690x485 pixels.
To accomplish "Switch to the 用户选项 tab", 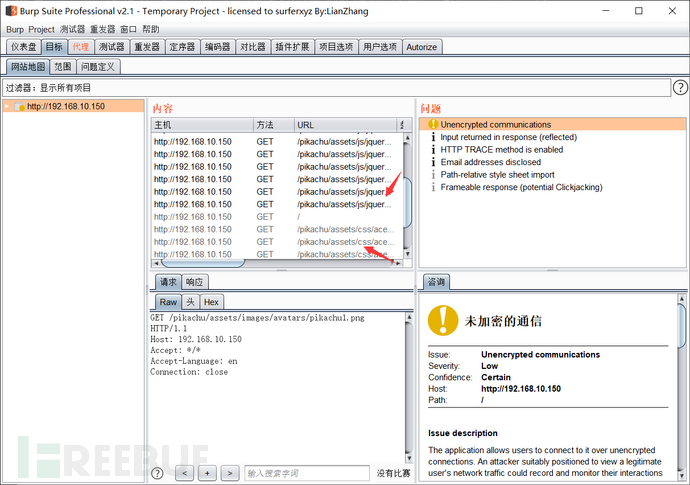I will coord(380,47).
